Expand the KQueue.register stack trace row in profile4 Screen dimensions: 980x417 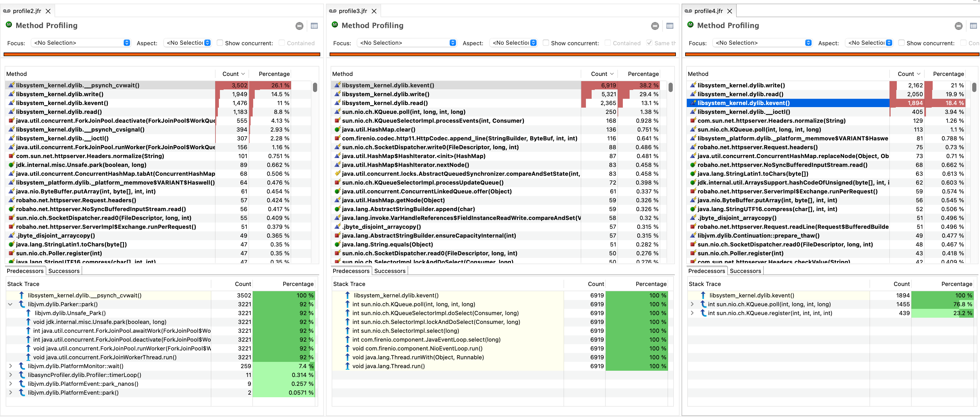tap(692, 313)
